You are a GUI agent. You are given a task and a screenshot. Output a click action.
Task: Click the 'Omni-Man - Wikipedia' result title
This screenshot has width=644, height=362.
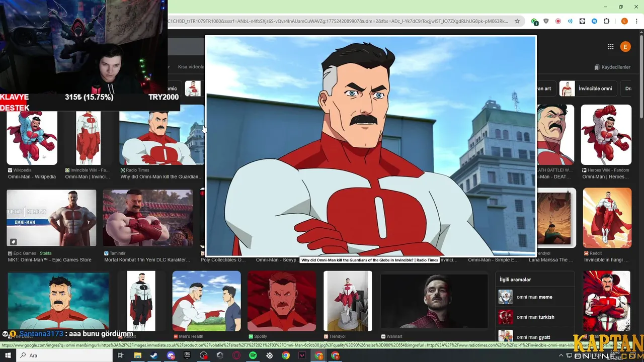click(x=32, y=177)
